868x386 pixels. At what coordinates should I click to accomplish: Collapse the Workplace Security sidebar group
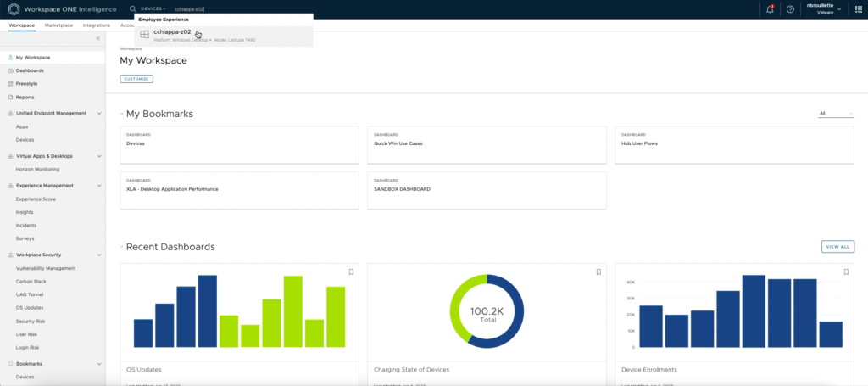click(x=99, y=255)
